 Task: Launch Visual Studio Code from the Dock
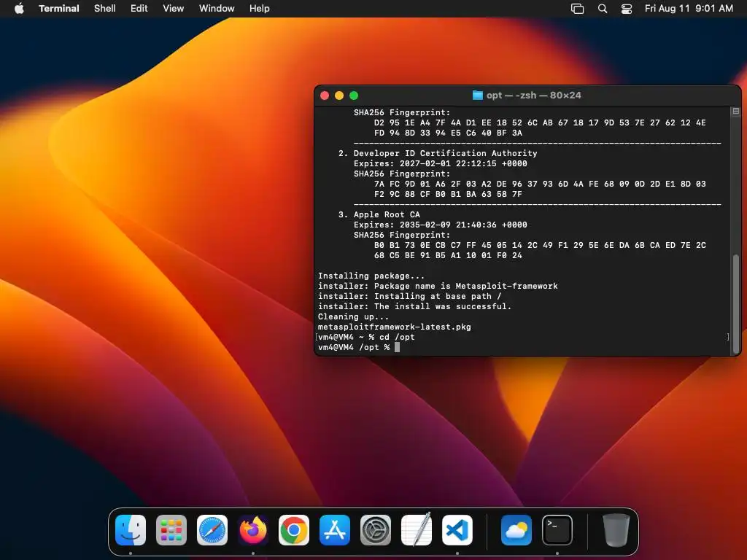pyautogui.click(x=457, y=529)
